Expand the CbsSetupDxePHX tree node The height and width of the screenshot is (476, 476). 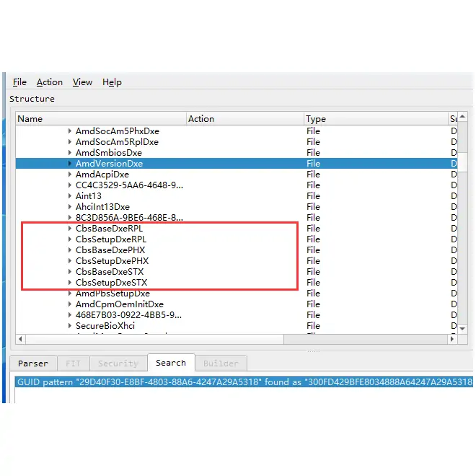70,261
